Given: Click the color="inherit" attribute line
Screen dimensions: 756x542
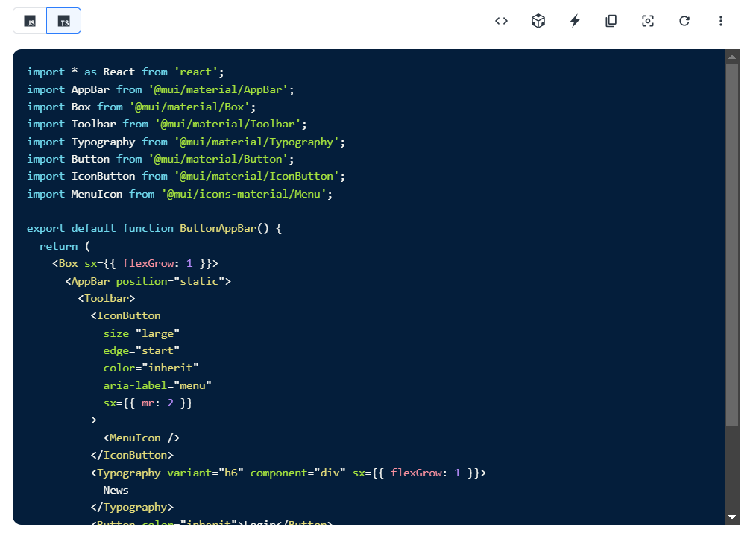Looking at the screenshot, I should [151, 368].
